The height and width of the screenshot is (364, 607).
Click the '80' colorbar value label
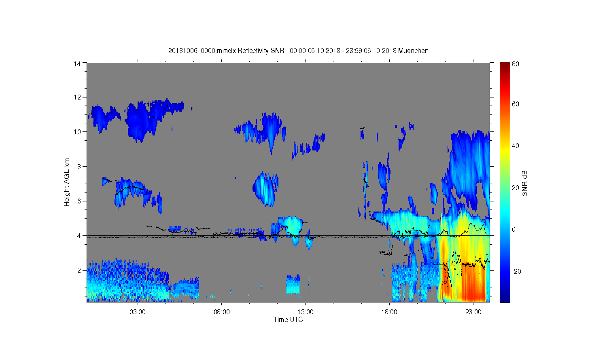(516, 64)
